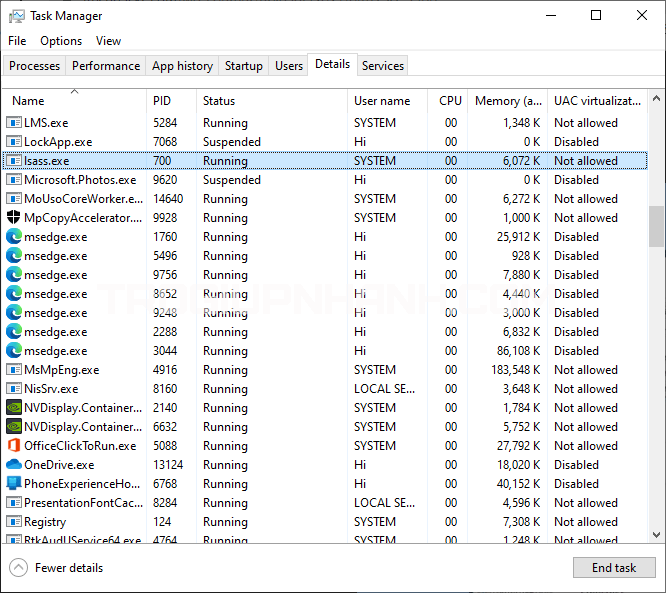
Task: Click the PhoneExperienceHost process icon
Action: coord(14,484)
